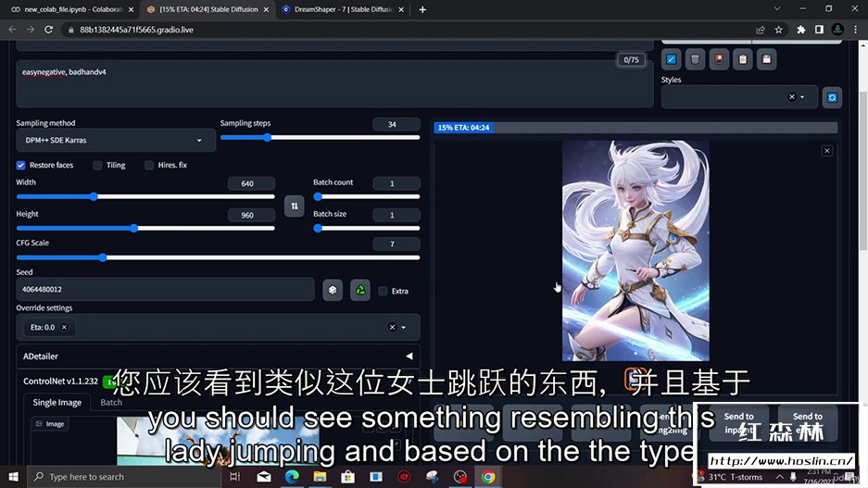Refresh the Styles list
The height and width of the screenshot is (488, 868).
click(832, 97)
